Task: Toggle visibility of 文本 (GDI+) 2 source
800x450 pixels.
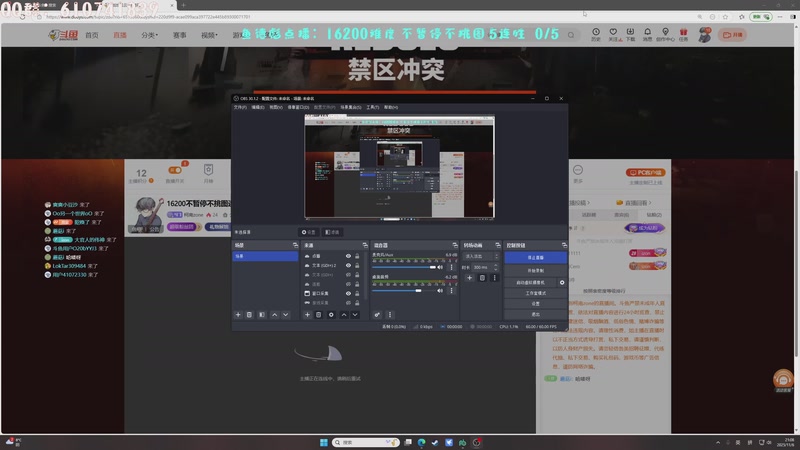Action: pos(348,265)
